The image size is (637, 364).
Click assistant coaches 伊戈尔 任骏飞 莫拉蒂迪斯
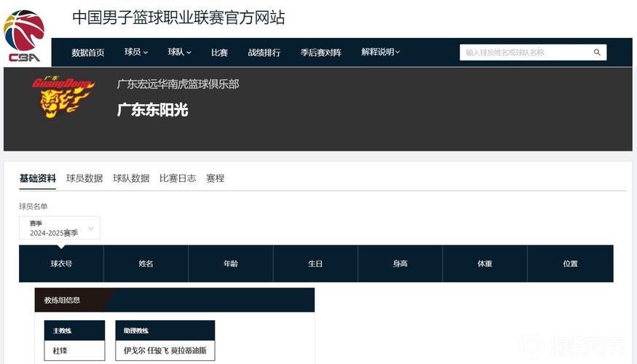click(165, 350)
